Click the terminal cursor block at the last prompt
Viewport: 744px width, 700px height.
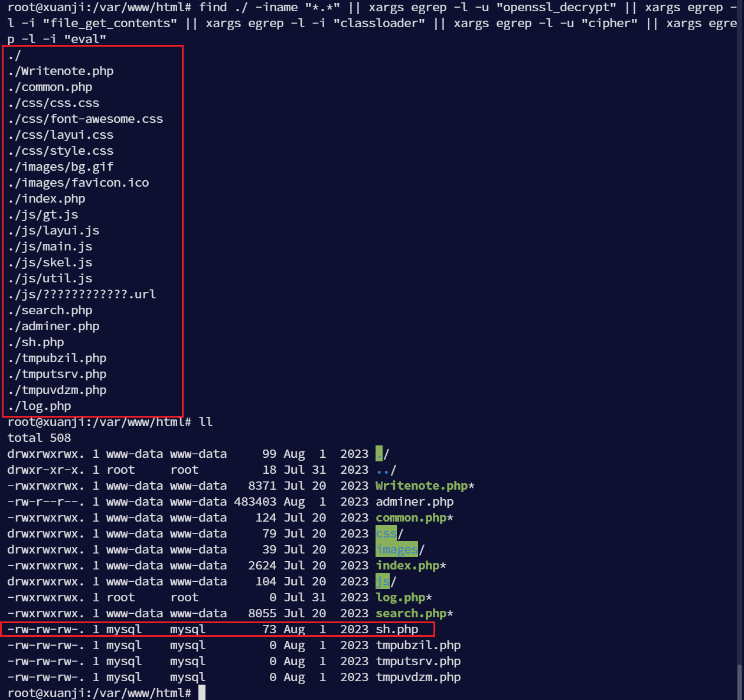(202, 693)
